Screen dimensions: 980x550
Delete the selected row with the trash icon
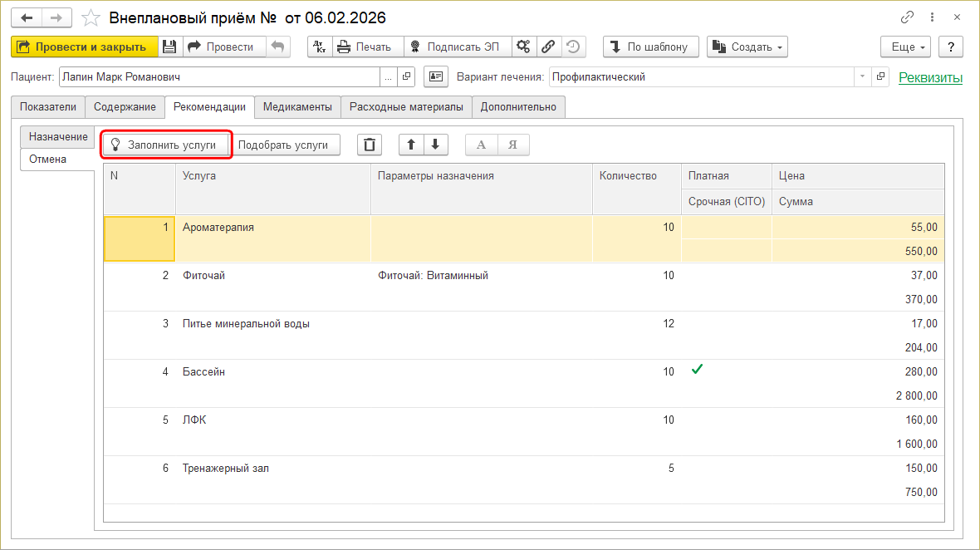(x=370, y=145)
